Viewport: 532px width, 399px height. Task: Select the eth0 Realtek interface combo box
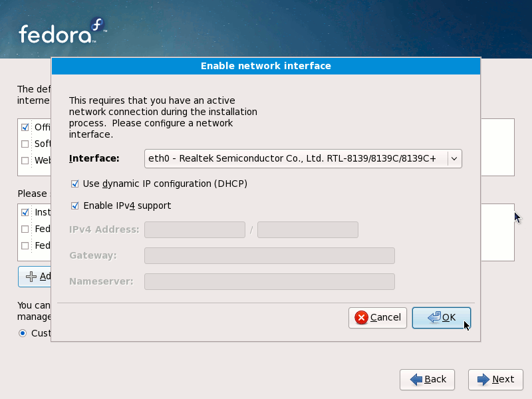tap(303, 158)
